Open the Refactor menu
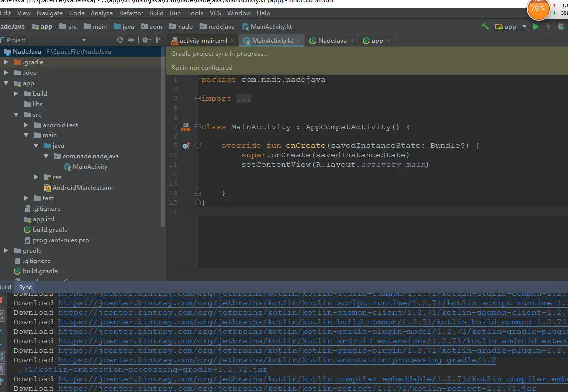The image size is (568, 392). tap(131, 13)
